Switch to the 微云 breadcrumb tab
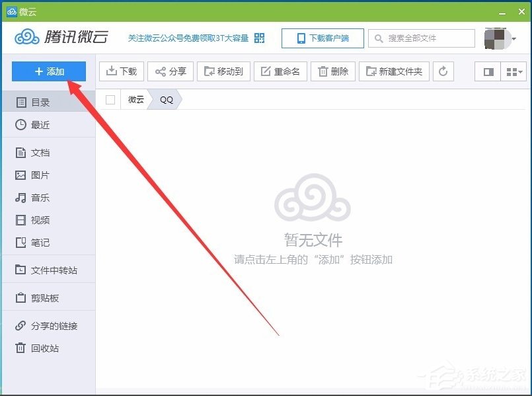Screen dimensions: 532x396 [135, 99]
